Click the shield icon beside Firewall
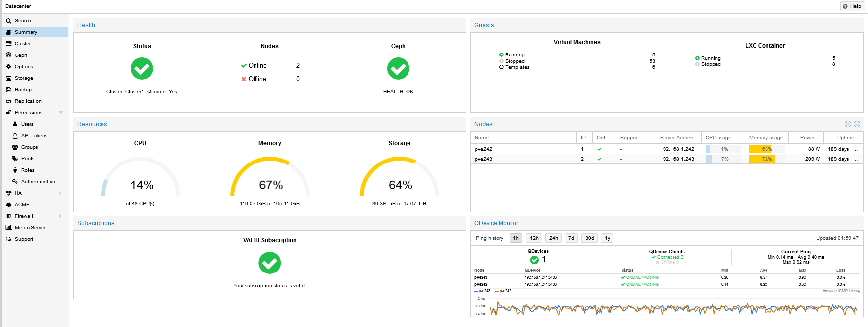The image size is (868, 327). click(8, 216)
